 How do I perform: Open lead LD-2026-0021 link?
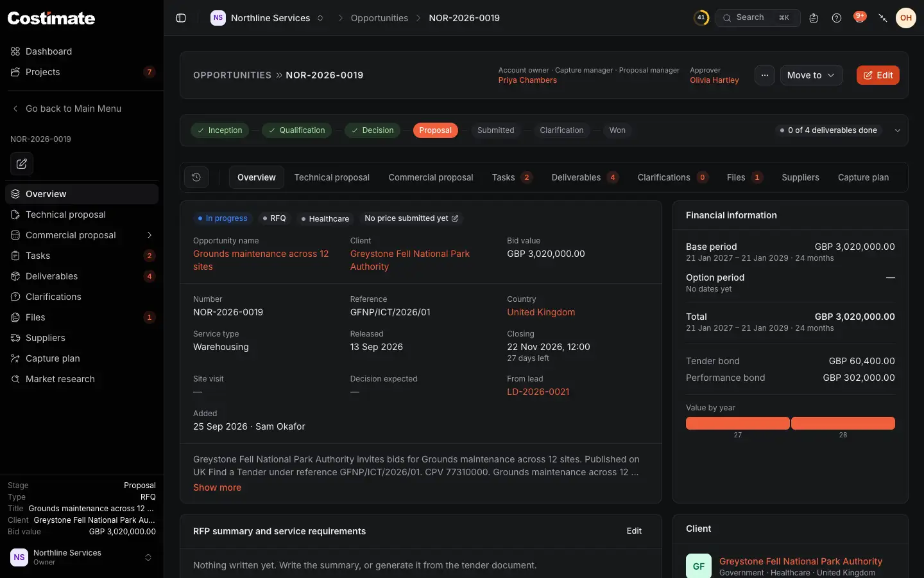tap(538, 392)
